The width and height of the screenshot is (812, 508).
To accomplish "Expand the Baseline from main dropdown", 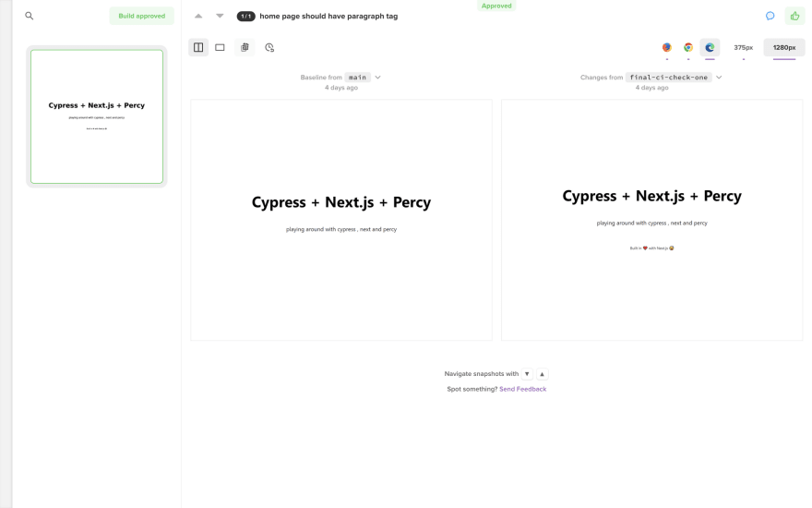I will coord(378,78).
